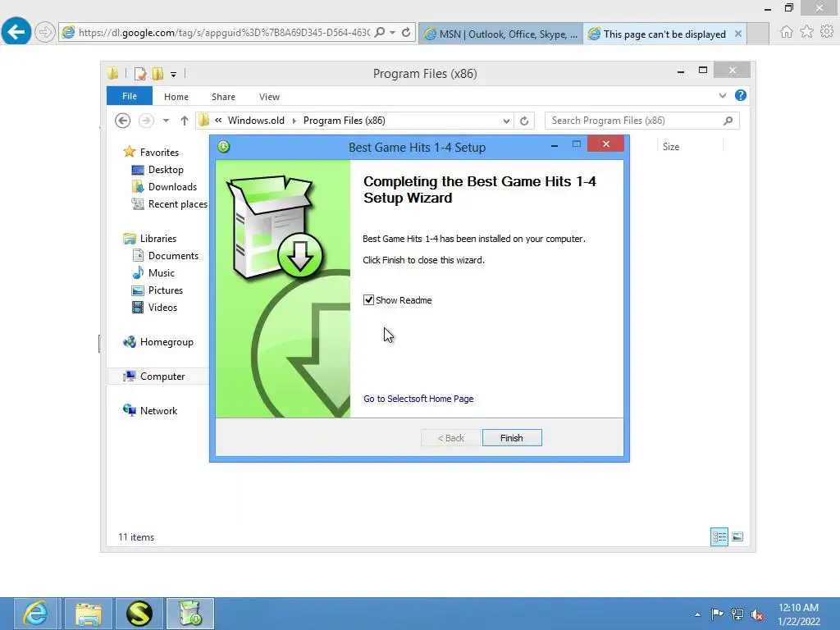Click the Best Game Hits setup title icon
This screenshot has height=630, width=840.
223,146
